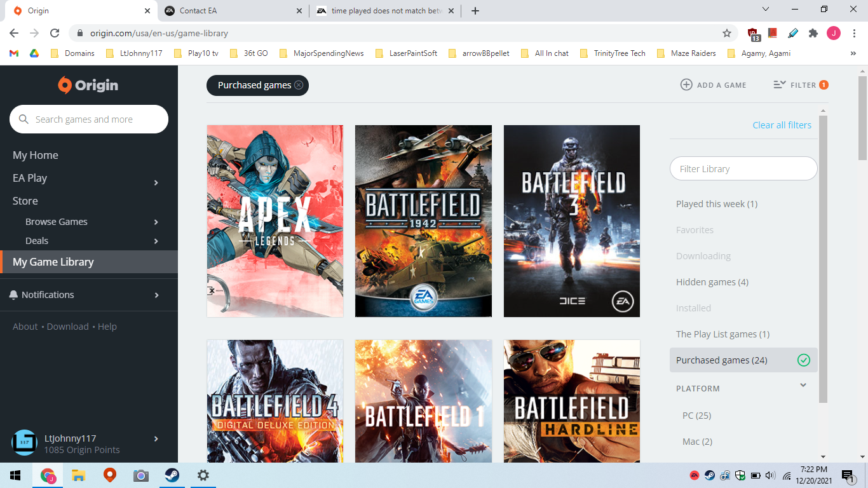
Task: Bookmark this page with star icon
Action: [727, 33]
